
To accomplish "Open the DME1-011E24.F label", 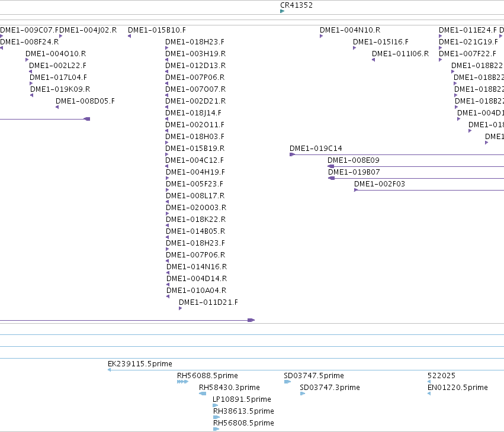I will [x=468, y=30].
